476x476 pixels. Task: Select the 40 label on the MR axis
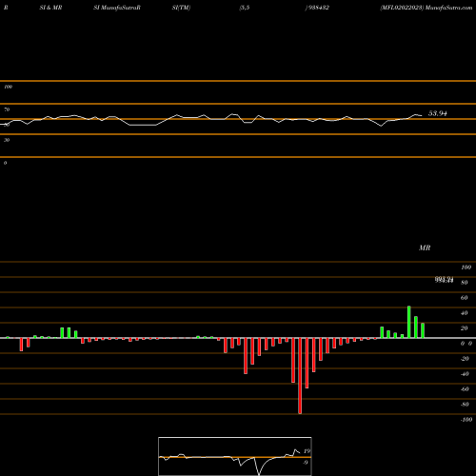point(465,313)
